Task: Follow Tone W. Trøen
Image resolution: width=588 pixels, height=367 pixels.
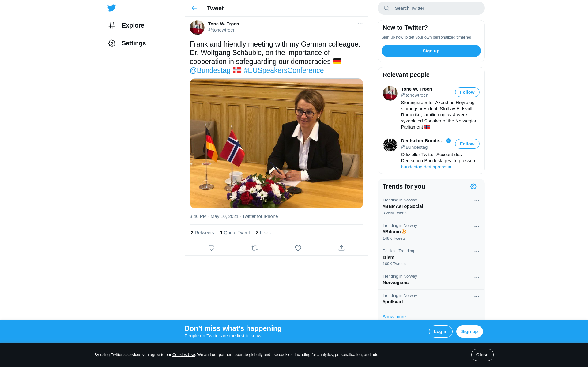Action: click(467, 92)
